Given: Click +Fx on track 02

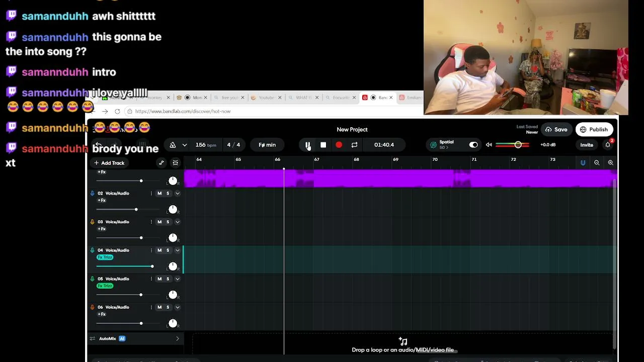Looking at the screenshot, I should pyautogui.click(x=102, y=201).
